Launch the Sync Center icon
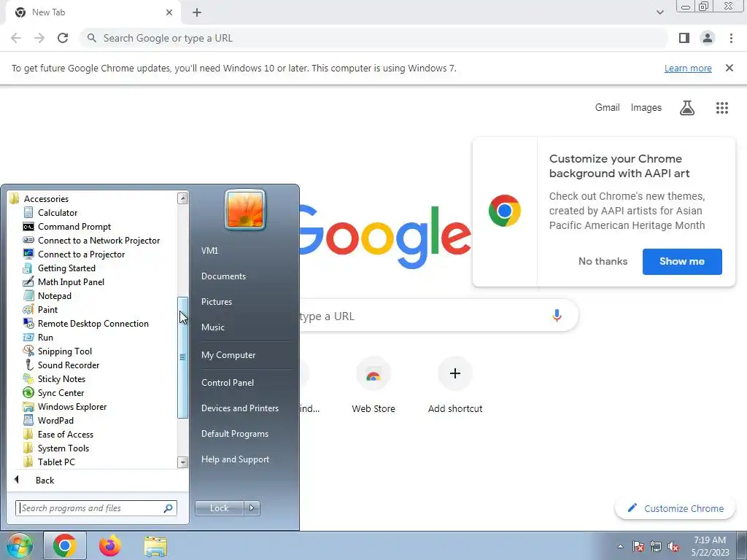Screen dimensions: 747x560 point(28,393)
